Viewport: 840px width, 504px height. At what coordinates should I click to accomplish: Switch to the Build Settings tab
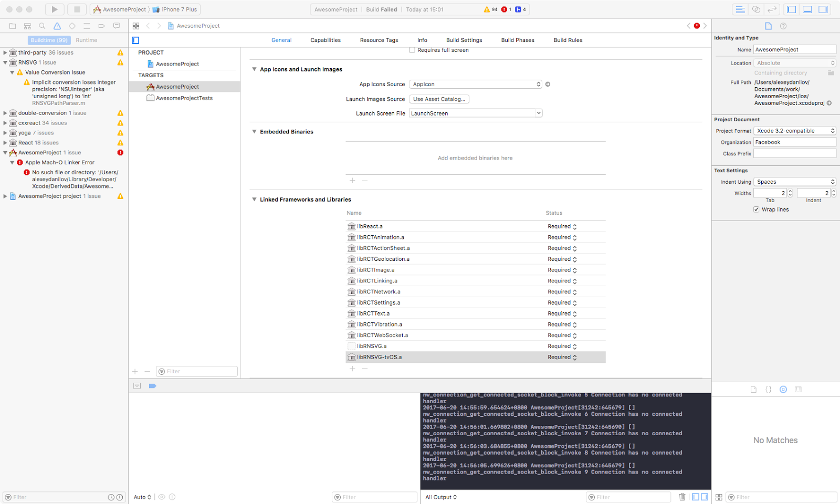click(x=464, y=40)
